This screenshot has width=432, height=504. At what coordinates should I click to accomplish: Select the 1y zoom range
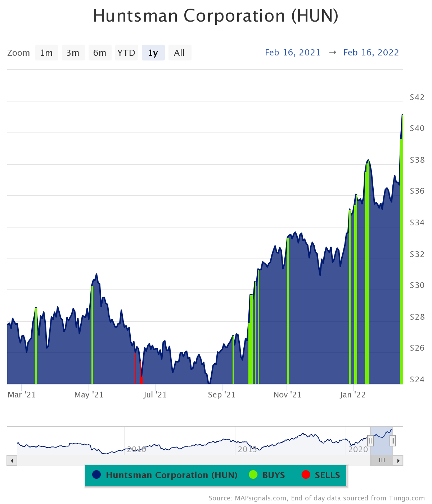(x=153, y=53)
